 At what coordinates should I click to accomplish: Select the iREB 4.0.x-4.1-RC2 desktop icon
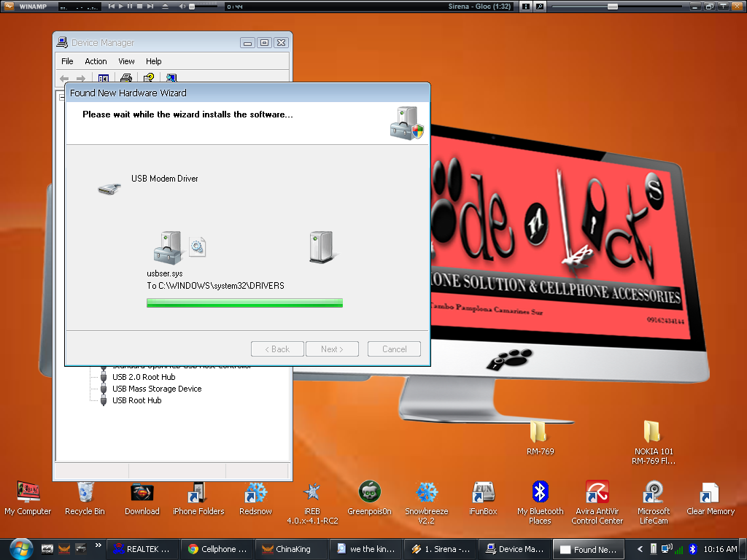pyautogui.click(x=312, y=503)
